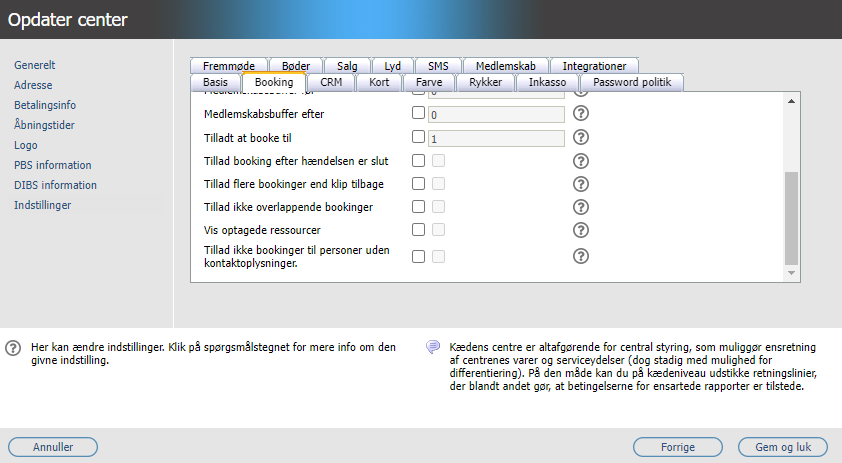Image resolution: width=842 pixels, height=463 pixels.
Task: Open the CRM tab
Action: click(x=331, y=82)
